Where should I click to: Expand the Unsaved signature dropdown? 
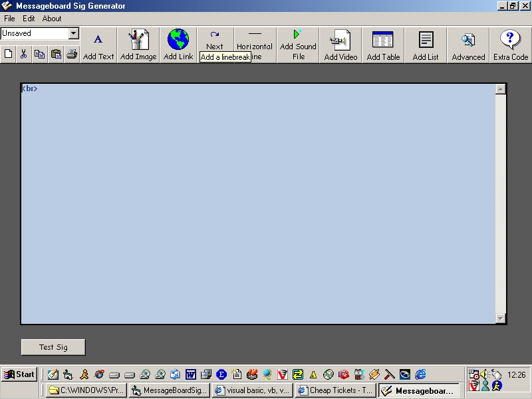(73, 33)
